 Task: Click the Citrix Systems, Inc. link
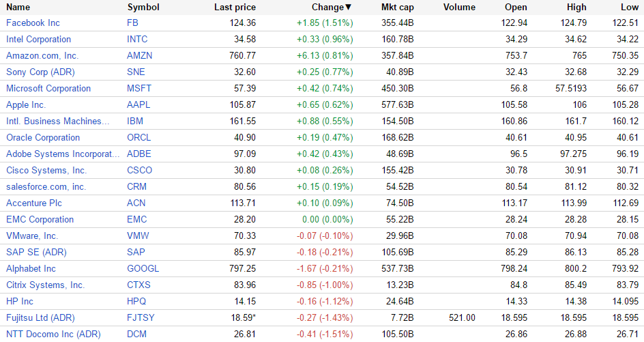[x=45, y=285]
